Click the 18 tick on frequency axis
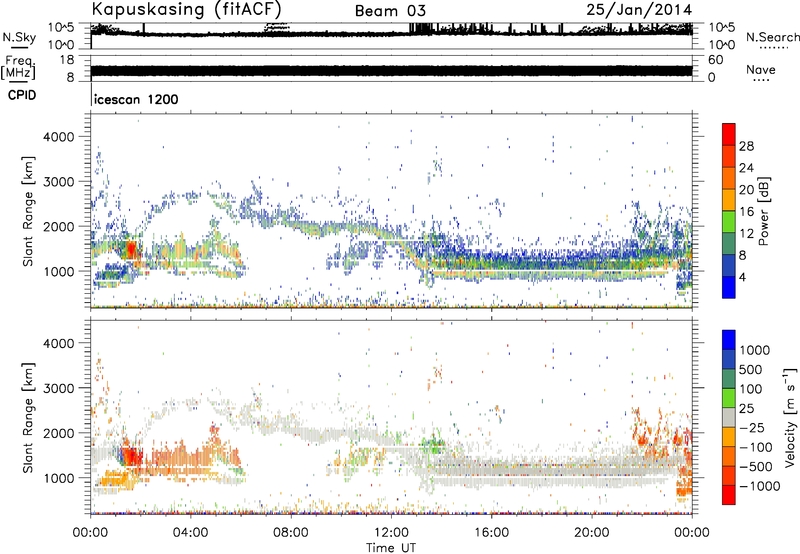Viewport: 800px width, 554px height. point(67,60)
